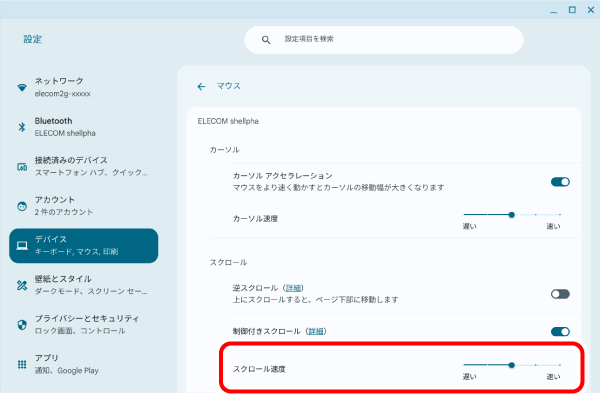Click the カーソル速度 slider handle
Image resolution: width=600 pixels, height=397 pixels.
point(511,215)
